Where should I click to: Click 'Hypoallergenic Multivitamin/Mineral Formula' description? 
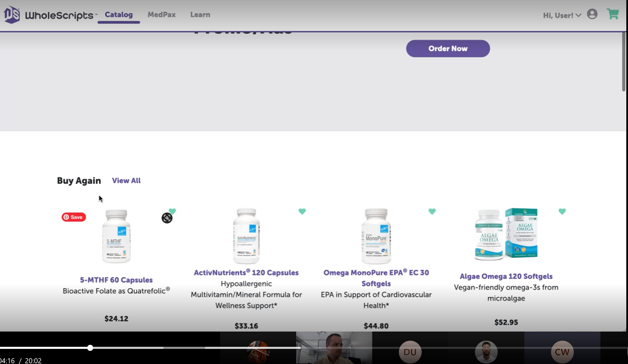pyautogui.click(x=246, y=294)
